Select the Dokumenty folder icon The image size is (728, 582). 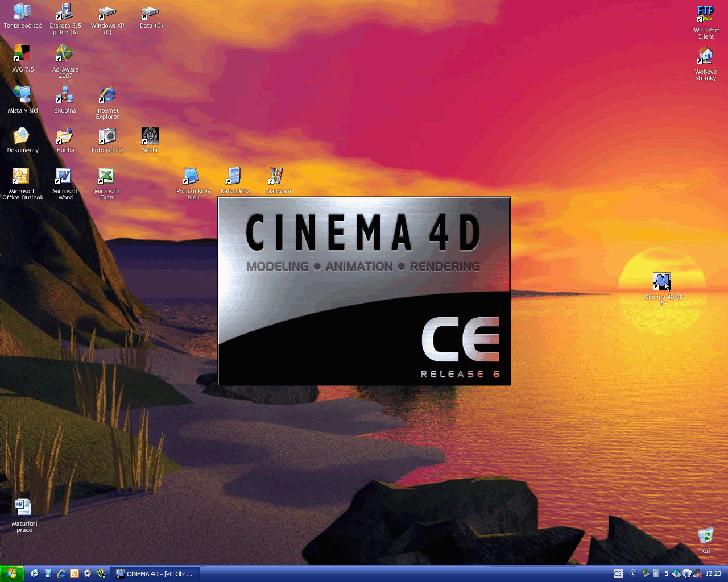click(x=22, y=140)
